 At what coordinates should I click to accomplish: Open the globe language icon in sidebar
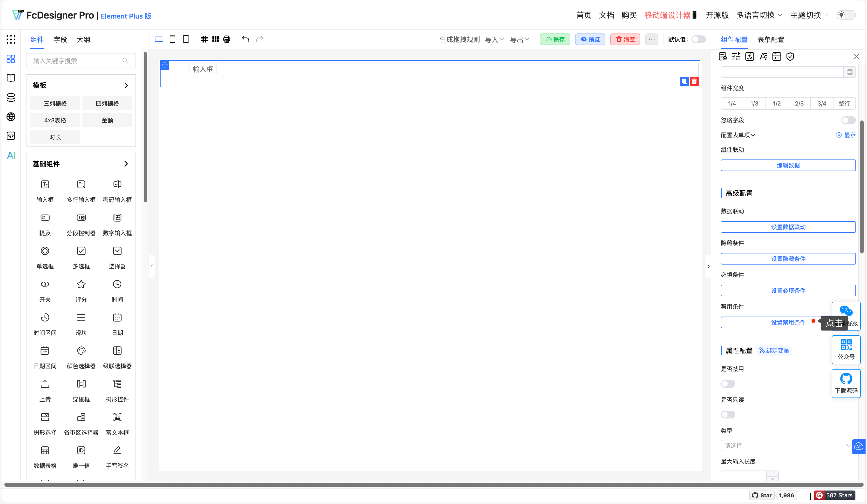tap(11, 117)
